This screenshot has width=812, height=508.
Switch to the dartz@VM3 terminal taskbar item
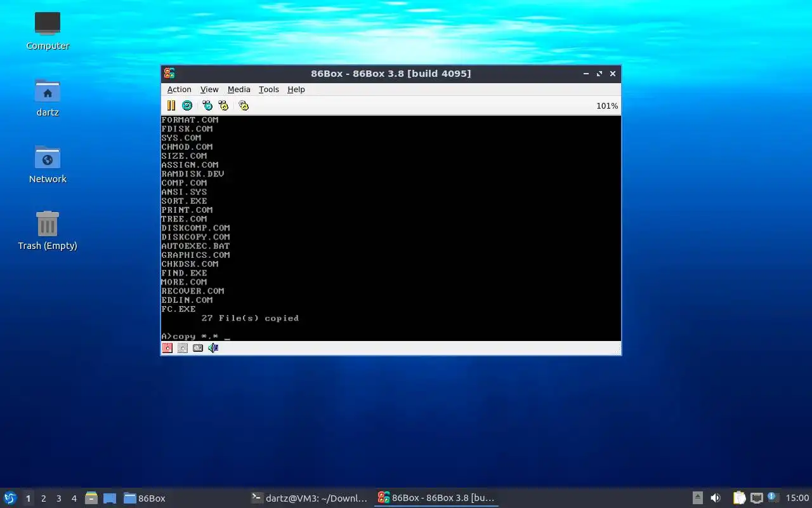(309, 498)
